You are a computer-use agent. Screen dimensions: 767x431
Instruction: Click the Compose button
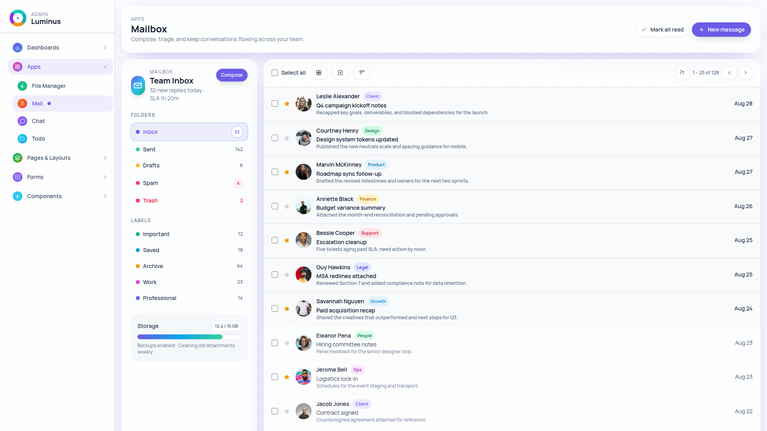231,75
